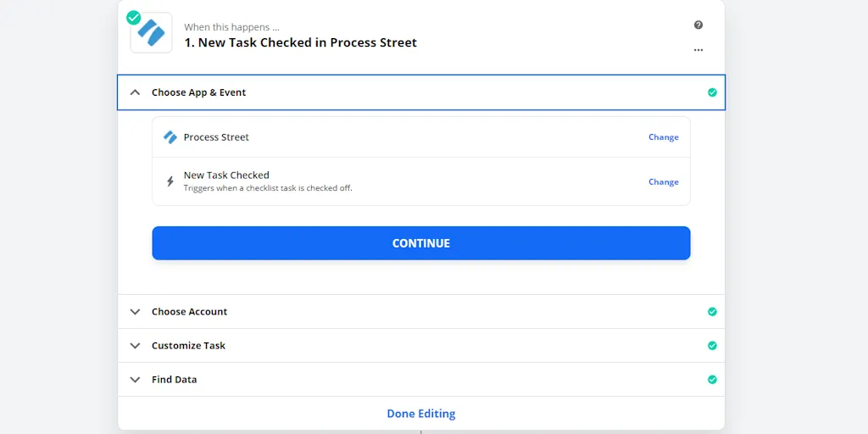Click 'Triggers when a checklist task is checked off.'
Viewport: 868px width, 434px height.
268,187
